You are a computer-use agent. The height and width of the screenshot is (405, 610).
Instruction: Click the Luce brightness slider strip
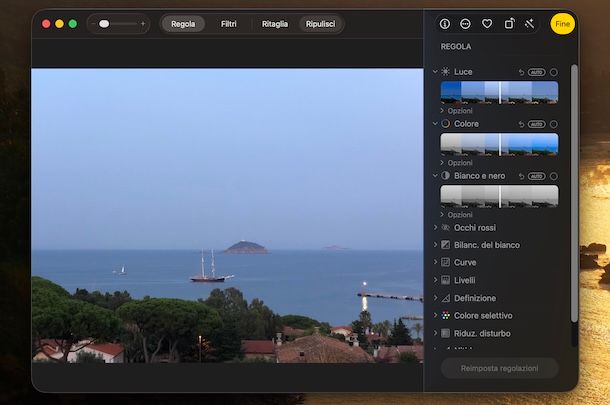point(500,93)
